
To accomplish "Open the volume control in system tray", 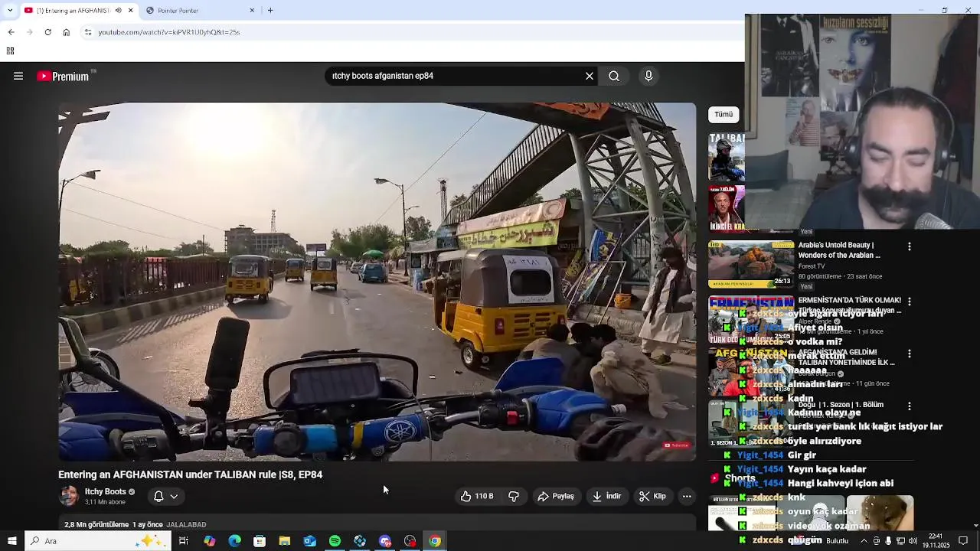I will [912, 541].
